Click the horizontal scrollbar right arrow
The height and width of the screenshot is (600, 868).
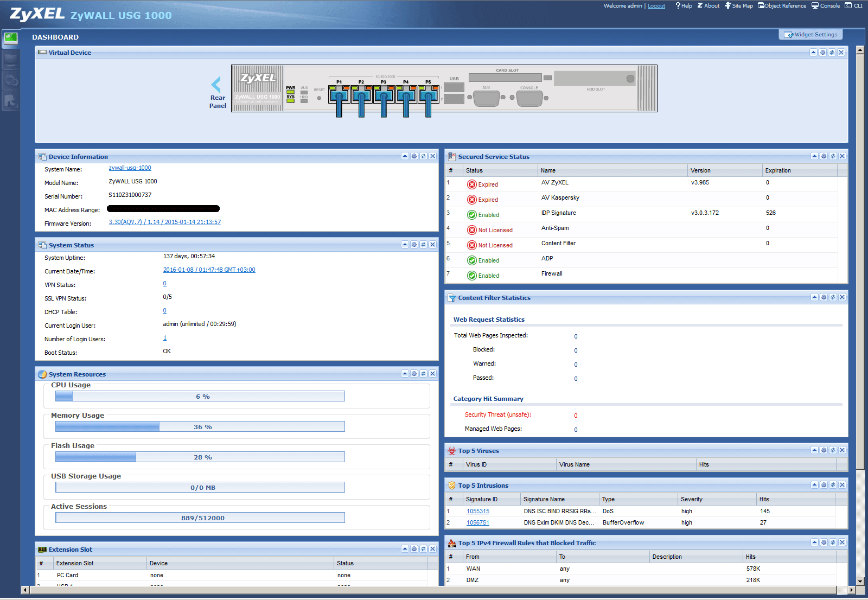pyautogui.click(x=852, y=590)
